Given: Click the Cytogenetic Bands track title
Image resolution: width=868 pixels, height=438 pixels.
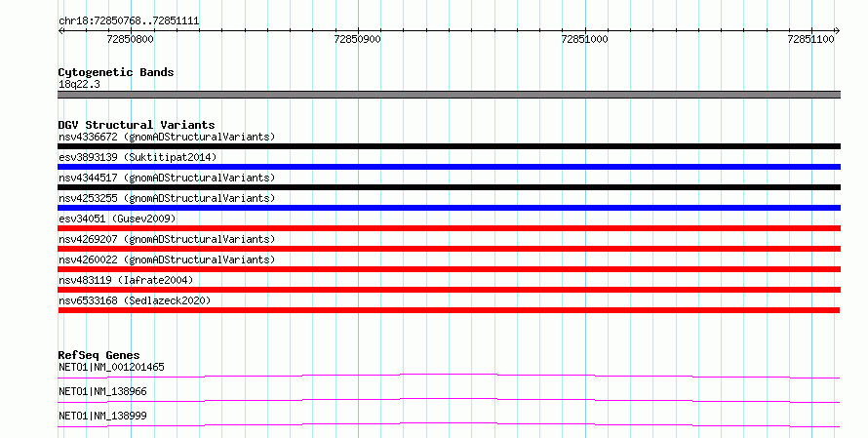Looking at the screenshot, I should 116,72.
